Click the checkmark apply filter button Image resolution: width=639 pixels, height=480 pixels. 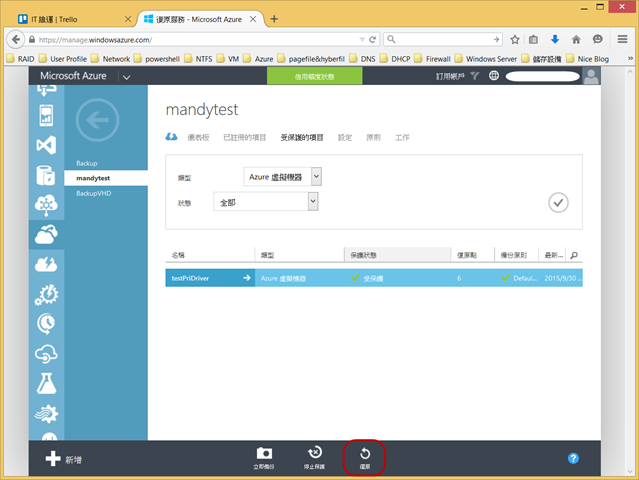(558, 203)
